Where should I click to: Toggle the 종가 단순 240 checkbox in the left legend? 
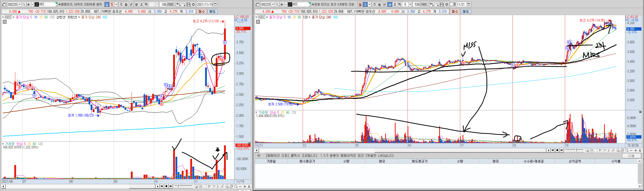pyautogui.click(x=79, y=17)
